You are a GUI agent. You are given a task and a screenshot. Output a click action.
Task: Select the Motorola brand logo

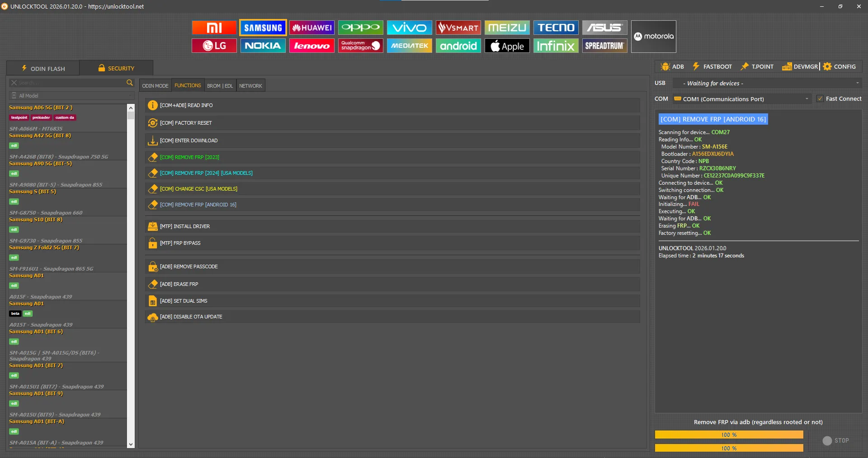[x=653, y=36]
